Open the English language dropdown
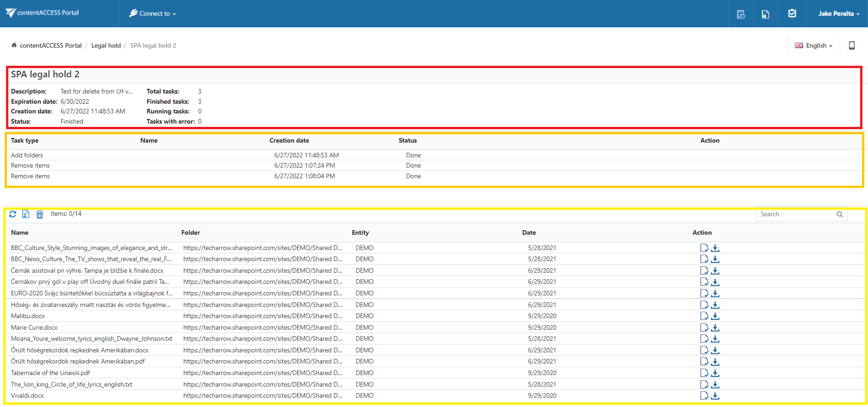 (813, 45)
